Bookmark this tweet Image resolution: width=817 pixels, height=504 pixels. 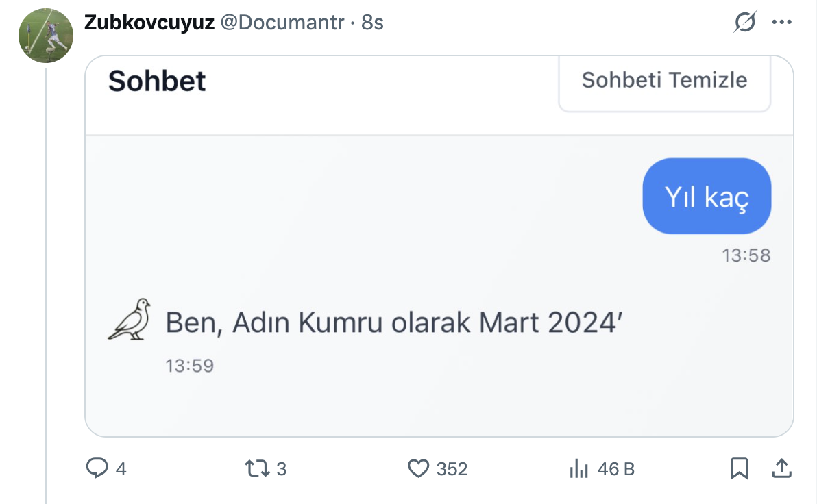pos(739,468)
